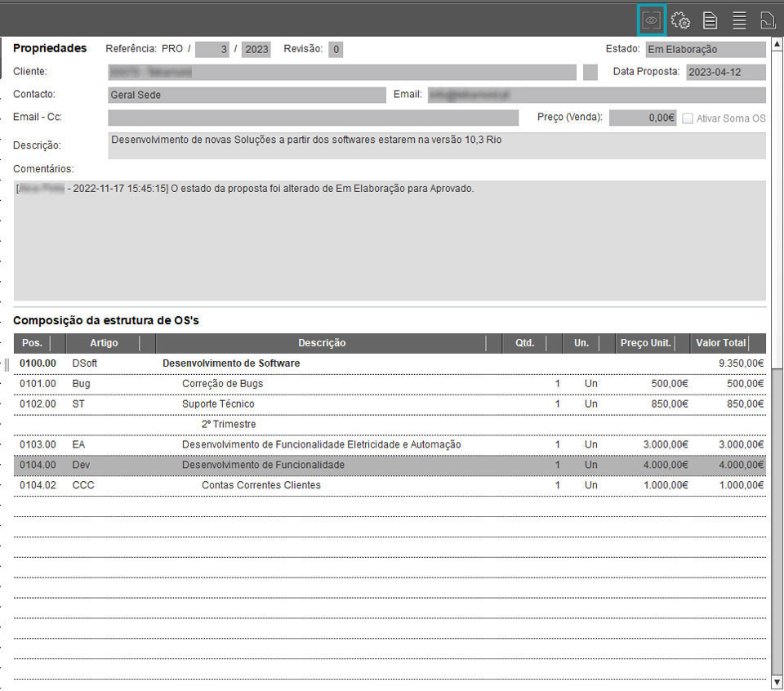Click the scrollbar up arrow
The width and height of the screenshot is (784, 691).
pyautogui.click(x=777, y=43)
